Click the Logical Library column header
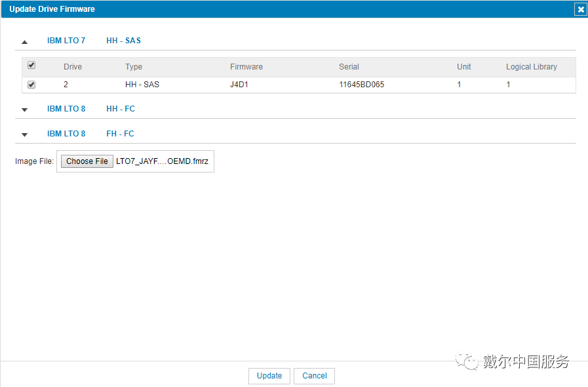588x387 pixels. [x=532, y=67]
